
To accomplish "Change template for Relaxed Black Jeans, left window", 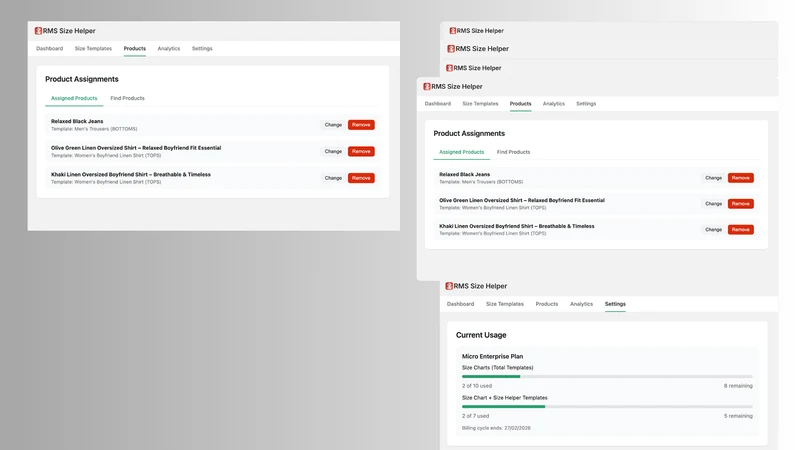I will pos(333,125).
